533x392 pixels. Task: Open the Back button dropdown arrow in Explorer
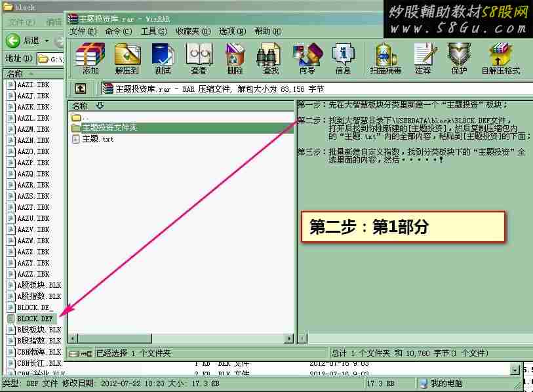(47, 41)
